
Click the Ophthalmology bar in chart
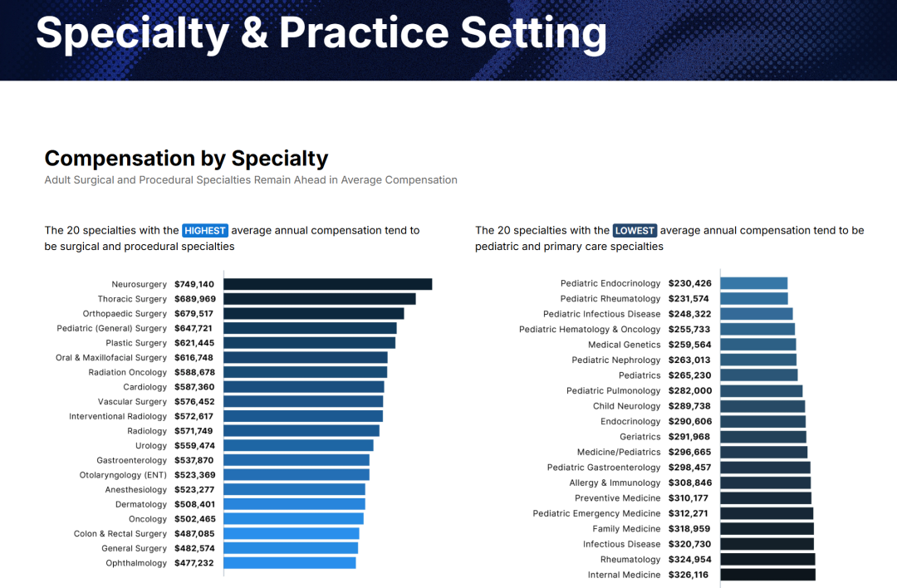point(289,563)
